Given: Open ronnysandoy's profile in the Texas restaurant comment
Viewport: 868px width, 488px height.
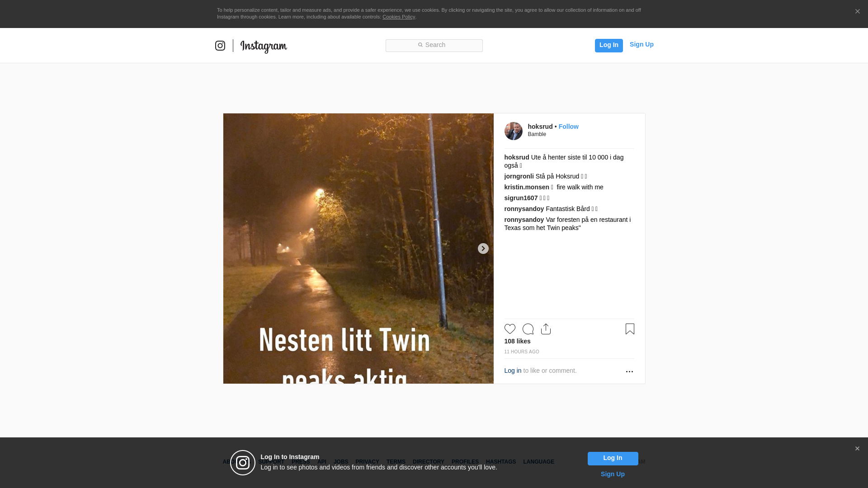Looking at the screenshot, I should click(524, 220).
